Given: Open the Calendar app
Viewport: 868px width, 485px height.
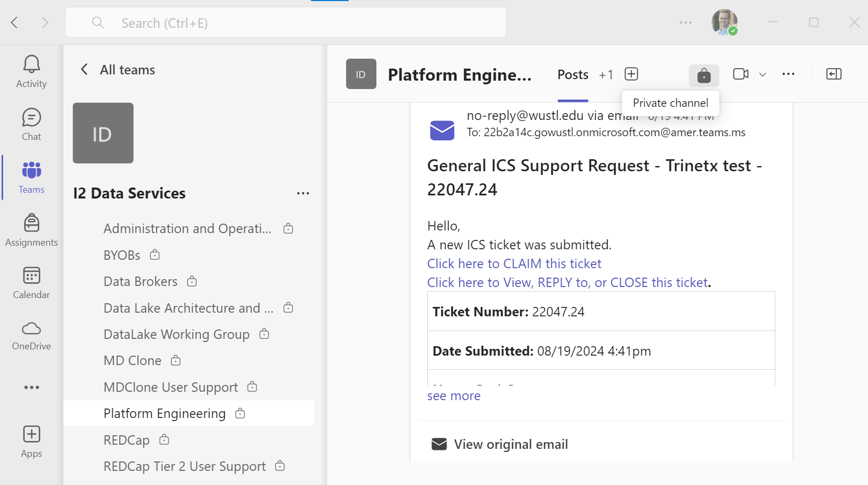Looking at the screenshot, I should pos(31,283).
